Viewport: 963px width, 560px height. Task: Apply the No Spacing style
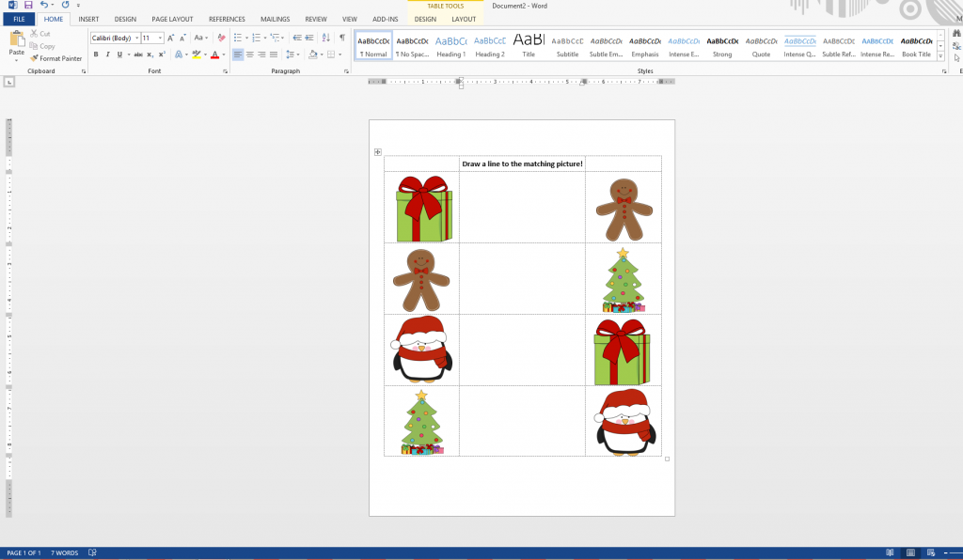412,46
